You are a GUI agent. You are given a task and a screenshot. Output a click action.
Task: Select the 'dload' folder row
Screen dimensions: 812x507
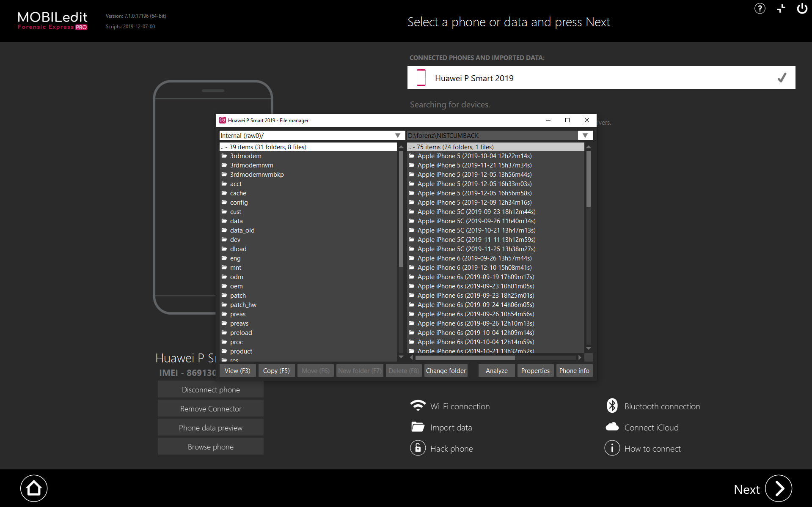click(308, 249)
